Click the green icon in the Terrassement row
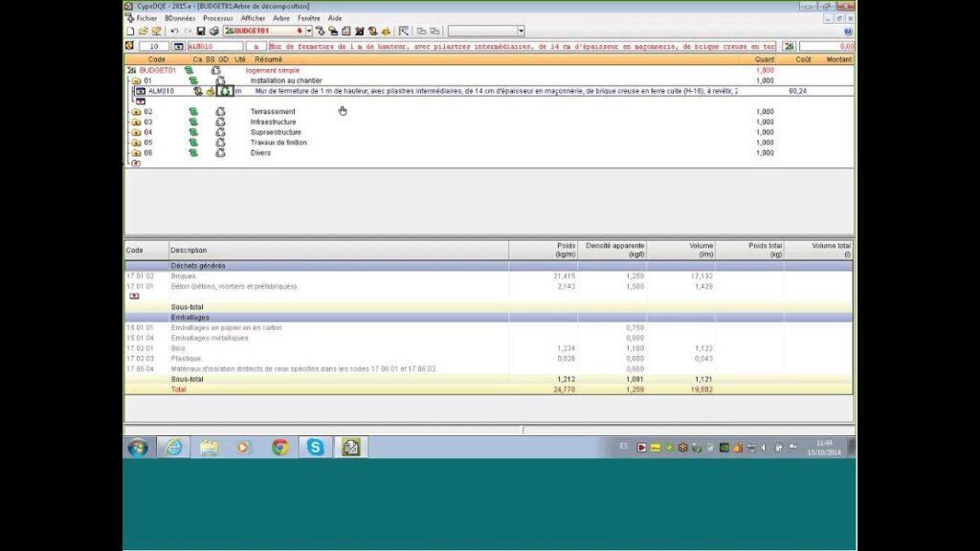 coord(192,112)
